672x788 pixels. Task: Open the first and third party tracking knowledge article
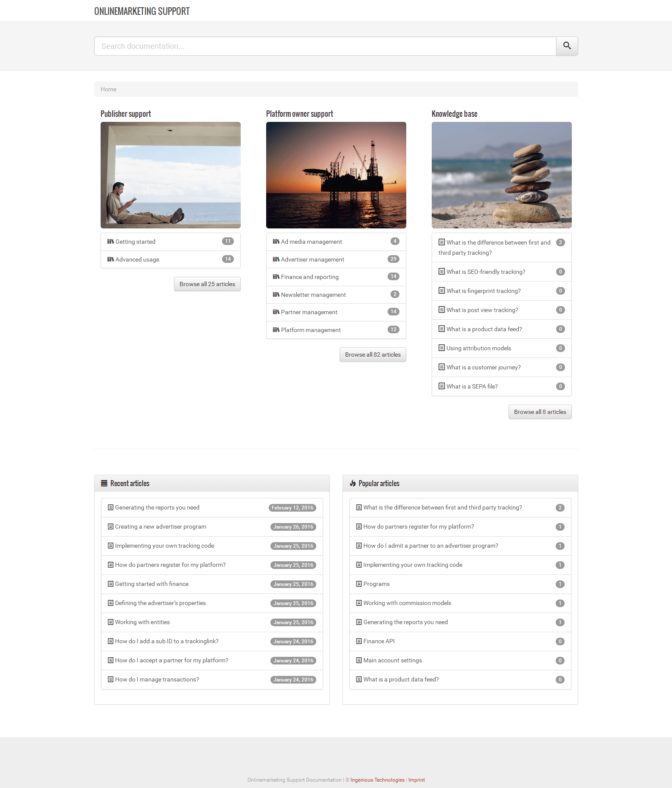pos(502,248)
